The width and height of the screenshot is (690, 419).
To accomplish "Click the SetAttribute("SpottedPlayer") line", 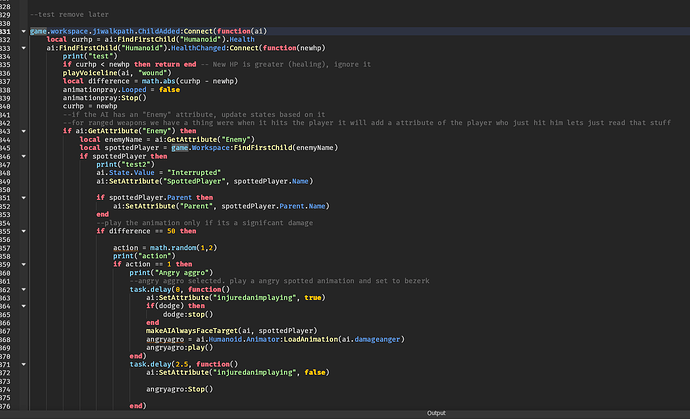I will 205,181.
